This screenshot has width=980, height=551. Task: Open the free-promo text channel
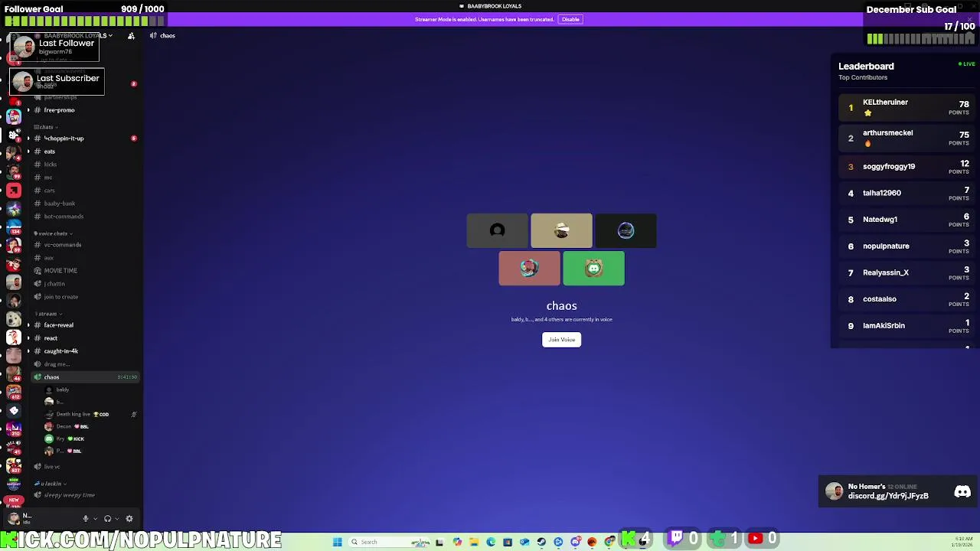(x=59, y=110)
